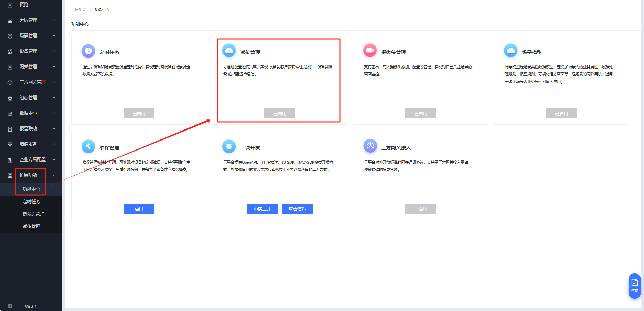Viewport: 644px width, 311px height.
Task: Click 功能中心 breadcrumb text
Action: coord(102,10)
